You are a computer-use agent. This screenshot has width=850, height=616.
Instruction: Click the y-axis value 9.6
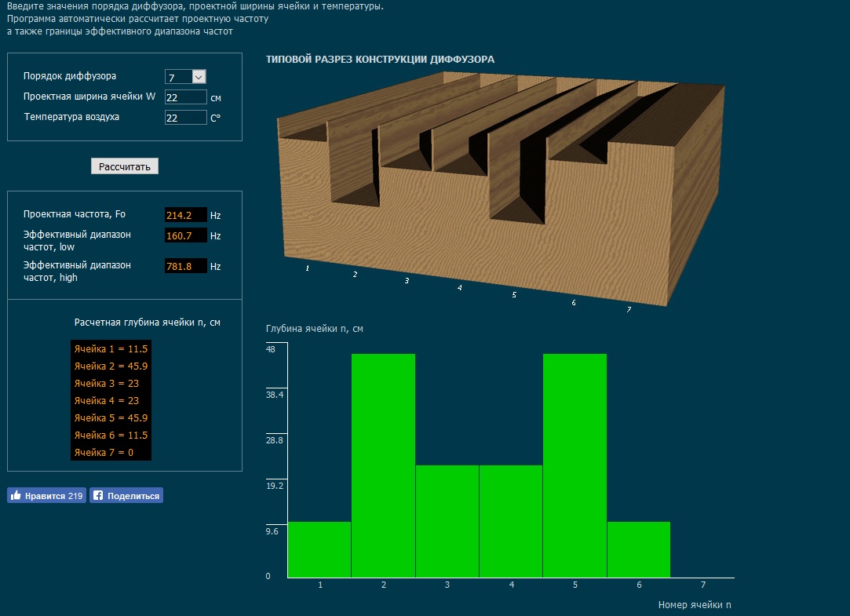point(272,531)
